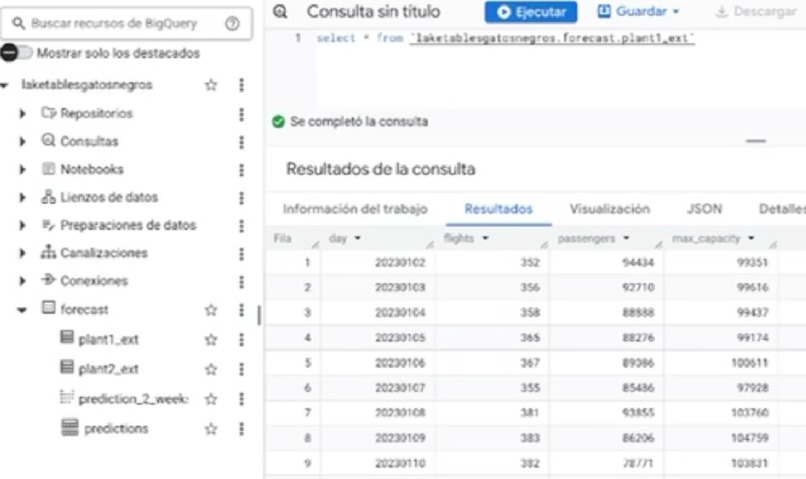Open more options for Repositorios

(x=242, y=114)
